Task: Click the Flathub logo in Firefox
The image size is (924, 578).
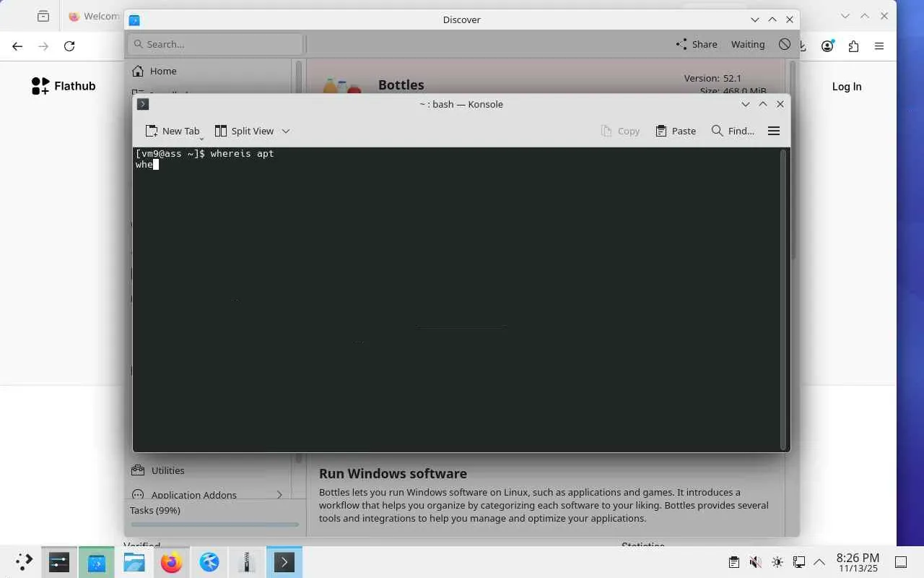Action: coord(64,86)
